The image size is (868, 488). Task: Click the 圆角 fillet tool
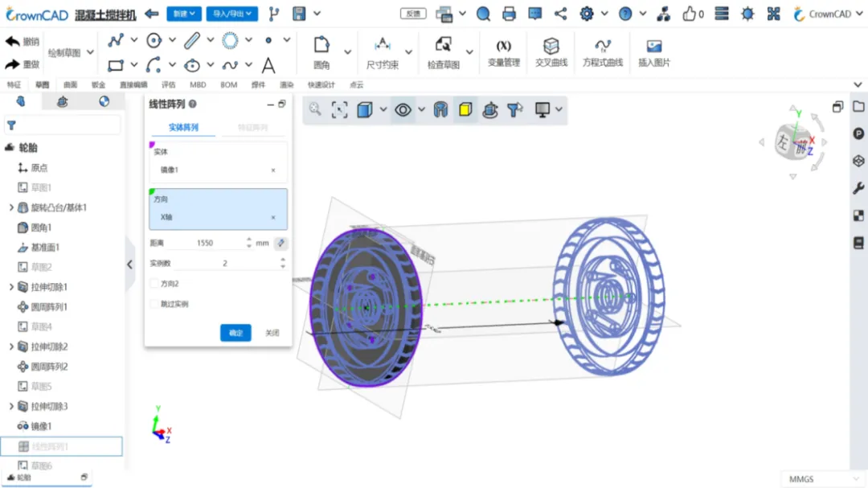tap(321, 52)
